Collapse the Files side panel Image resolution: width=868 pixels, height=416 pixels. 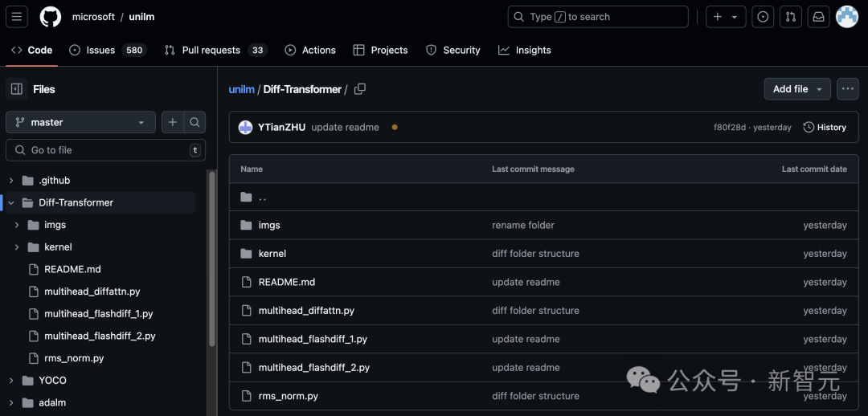[17, 89]
